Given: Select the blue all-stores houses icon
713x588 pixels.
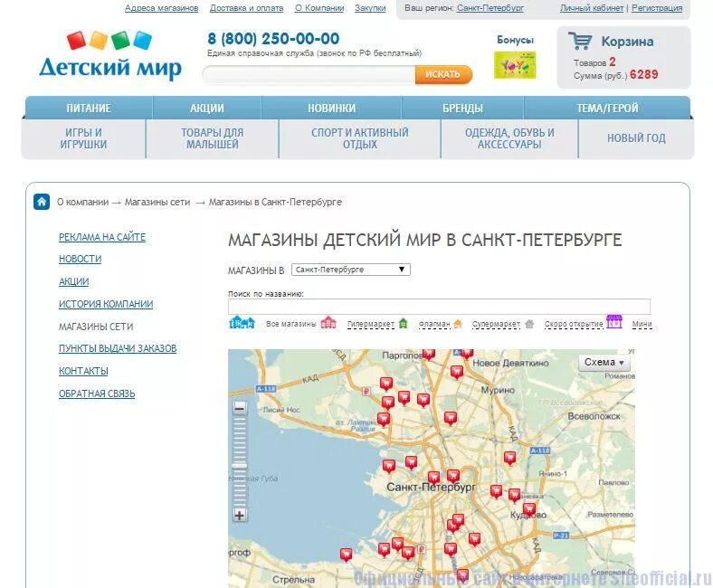Looking at the screenshot, I should click(242, 322).
